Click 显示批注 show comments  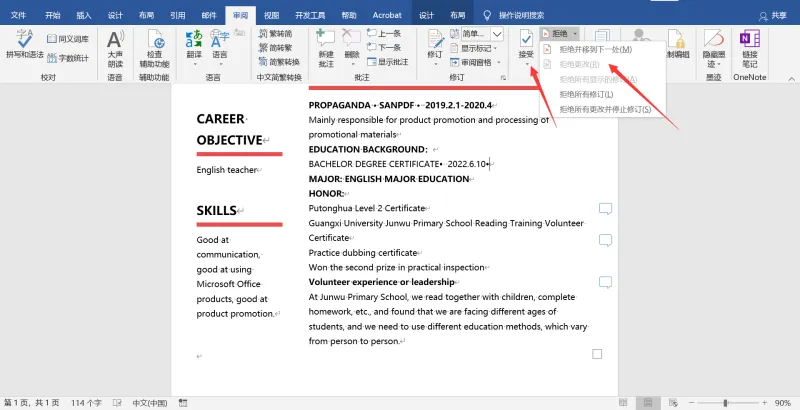point(386,62)
